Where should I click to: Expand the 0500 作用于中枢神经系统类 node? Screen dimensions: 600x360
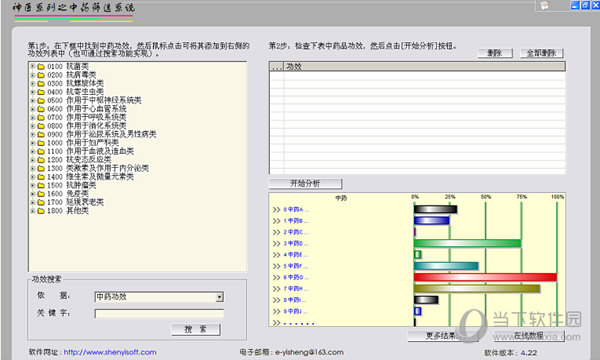pyautogui.click(x=33, y=101)
